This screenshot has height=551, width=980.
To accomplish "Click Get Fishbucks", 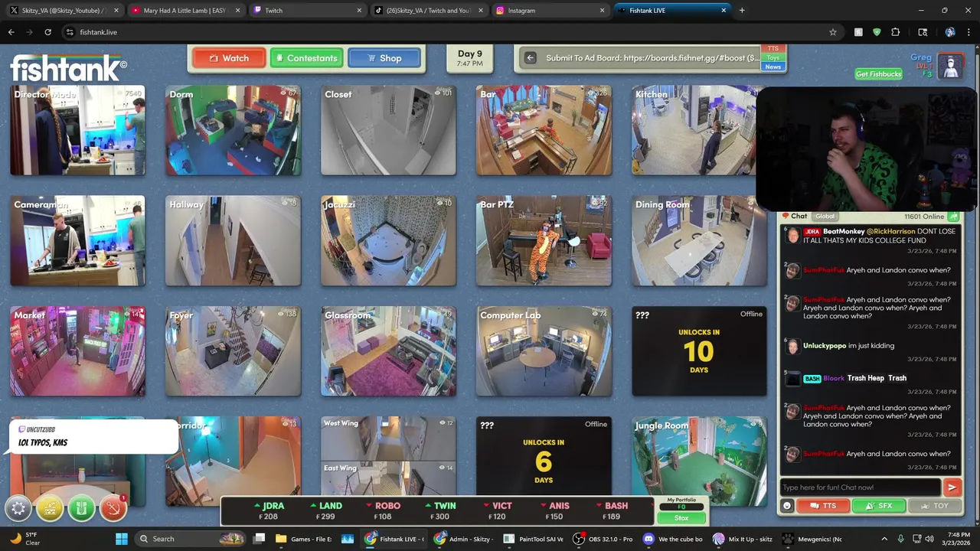I will [x=878, y=74].
